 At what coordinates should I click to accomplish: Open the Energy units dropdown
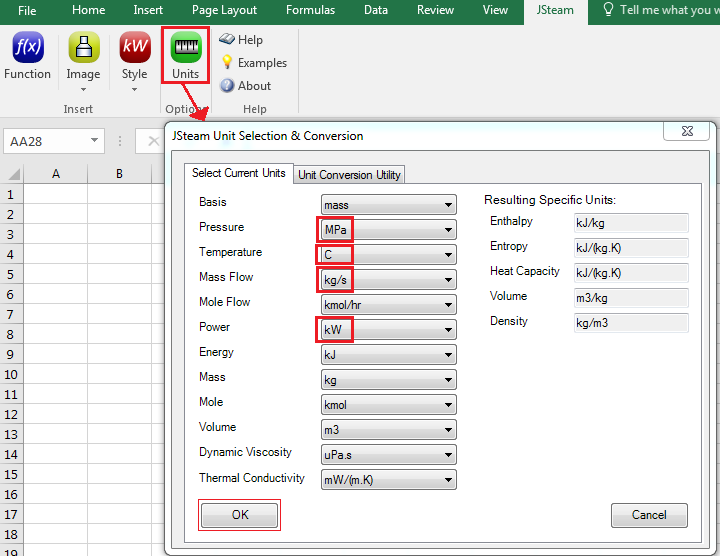pyautogui.click(x=388, y=355)
